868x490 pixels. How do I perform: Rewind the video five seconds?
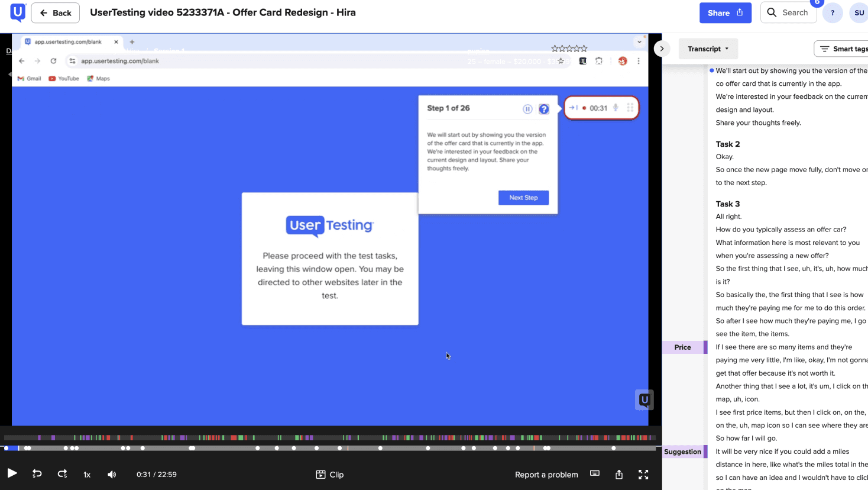[37, 474]
